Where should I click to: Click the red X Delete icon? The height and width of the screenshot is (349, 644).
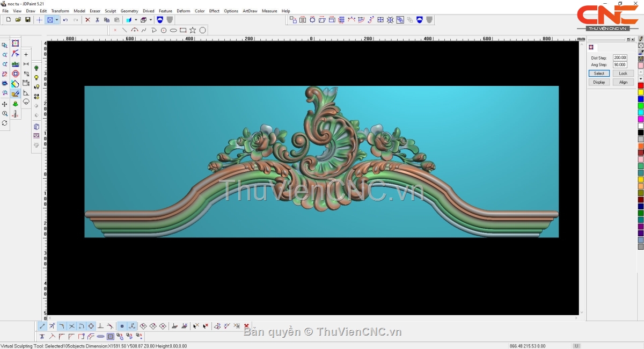(87, 20)
